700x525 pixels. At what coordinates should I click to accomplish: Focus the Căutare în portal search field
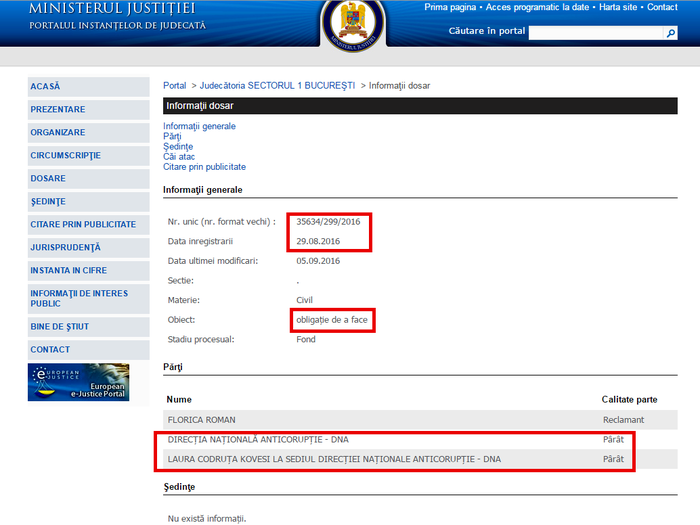[x=596, y=33]
